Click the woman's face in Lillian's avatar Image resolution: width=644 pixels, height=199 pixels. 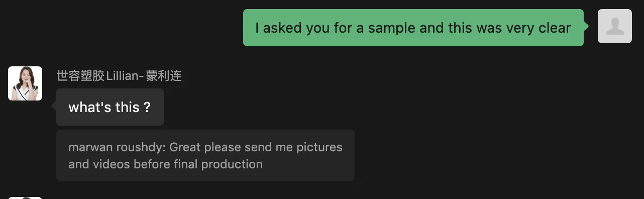click(24, 77)
